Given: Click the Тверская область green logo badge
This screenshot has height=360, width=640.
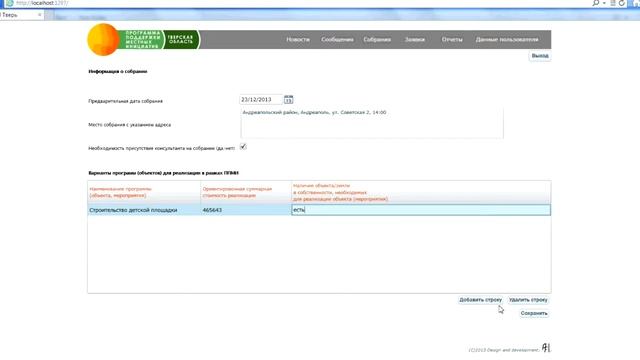Looking at the screenshot, I should 181,40.
